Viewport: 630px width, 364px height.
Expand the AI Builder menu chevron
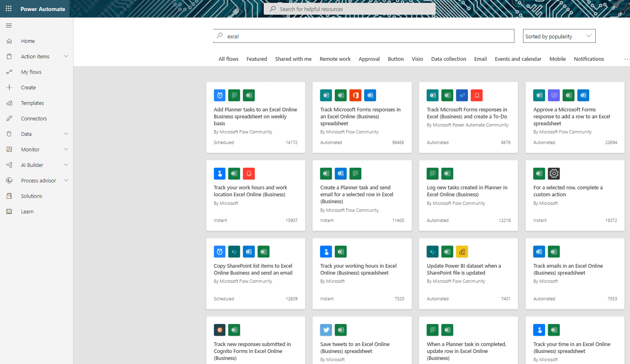point(66,165)
